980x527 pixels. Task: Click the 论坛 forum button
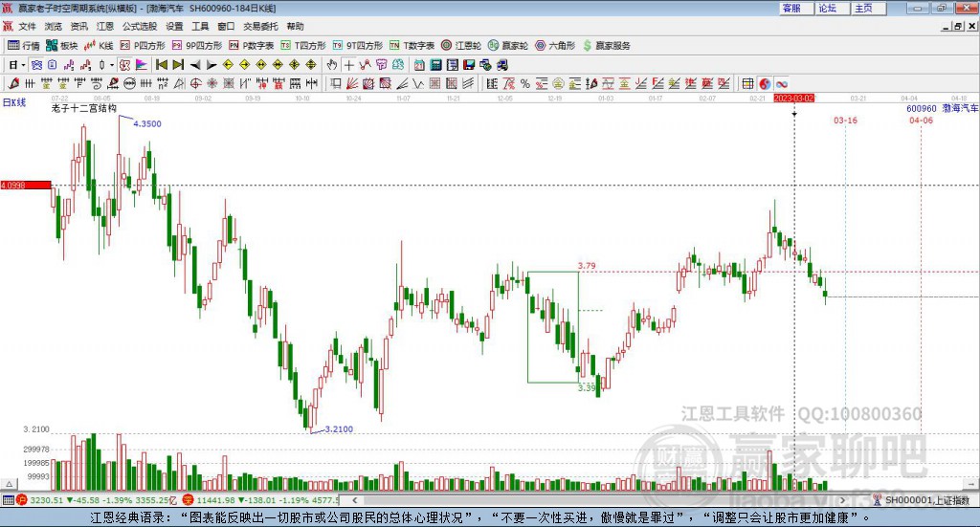[833, 8]
